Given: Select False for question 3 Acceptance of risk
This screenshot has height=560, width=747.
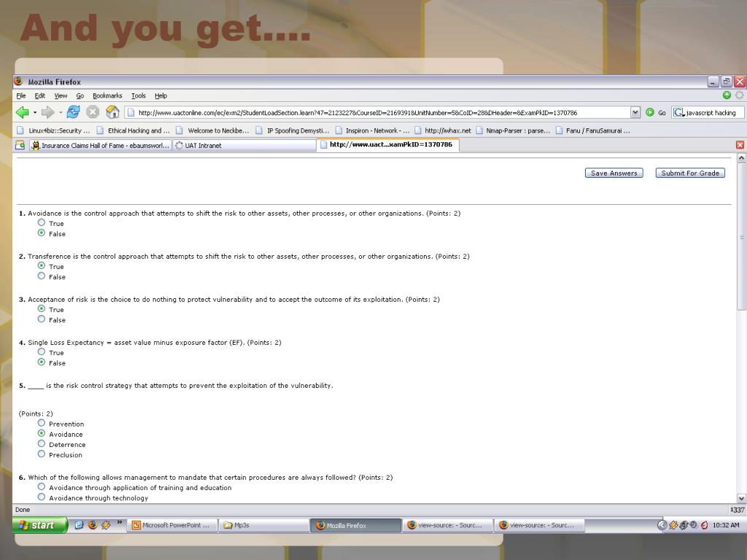Looking at the screenshot, I should 42,319.
